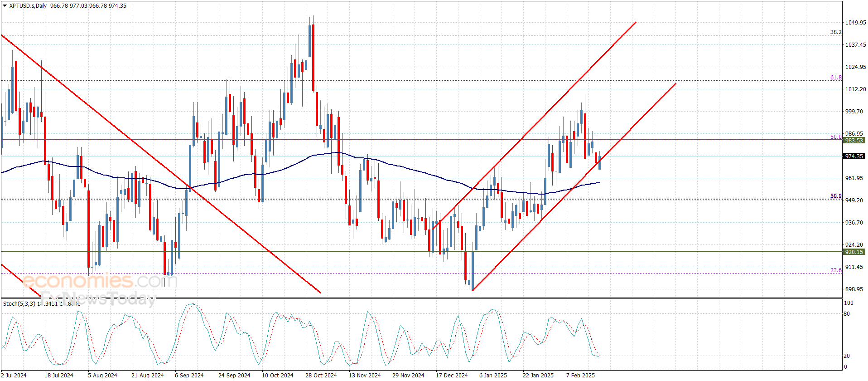Viewport: 868px width, 381px height.
Task: Click the 5 Aug 2024 date label
Action: click(102, 375)
